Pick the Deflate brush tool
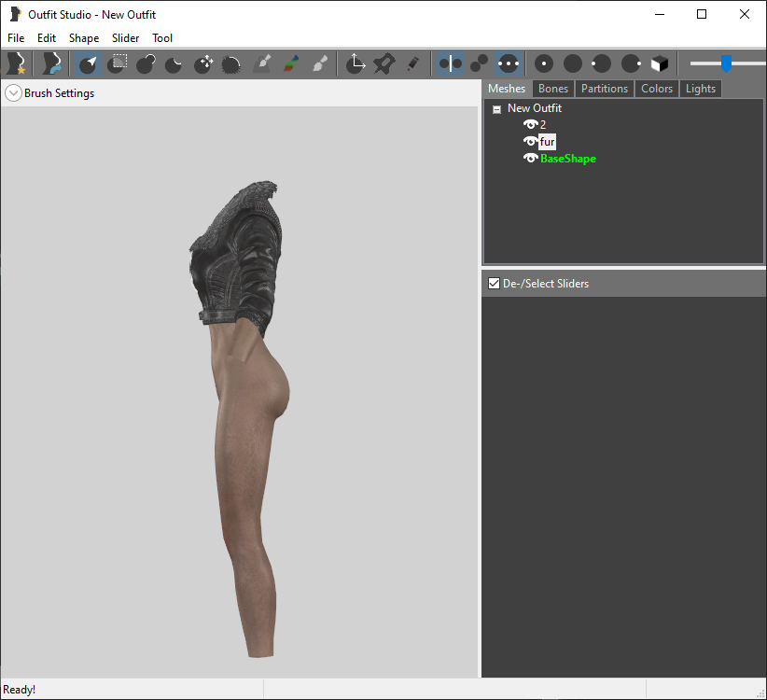 point(174,63)
